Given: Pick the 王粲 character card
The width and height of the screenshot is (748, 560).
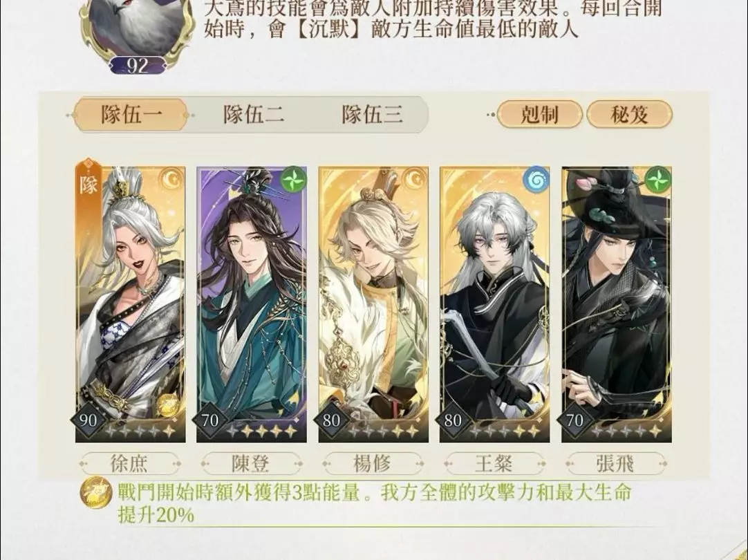Looking at the screenshot, I should click(x=495, y=304).
